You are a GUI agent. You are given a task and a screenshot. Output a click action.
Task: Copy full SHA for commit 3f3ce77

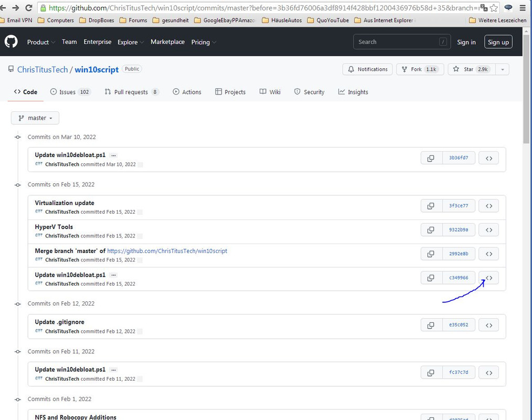(431, 206)
